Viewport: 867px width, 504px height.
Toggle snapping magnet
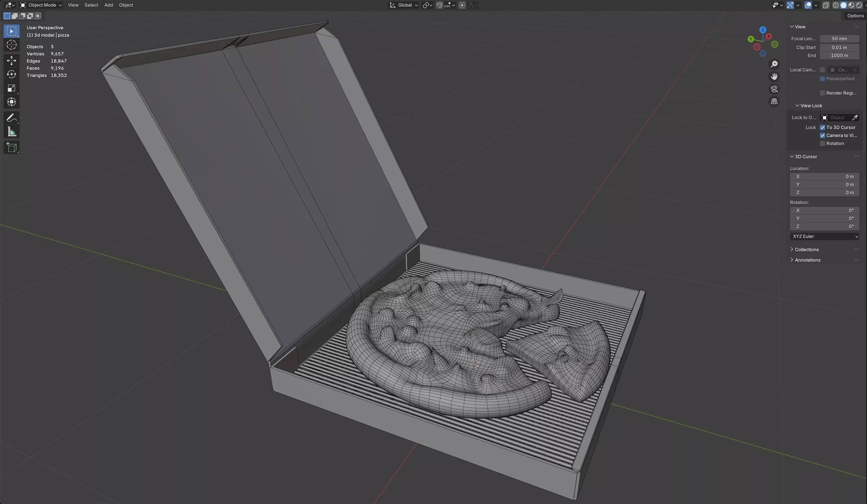pos(439,5)
